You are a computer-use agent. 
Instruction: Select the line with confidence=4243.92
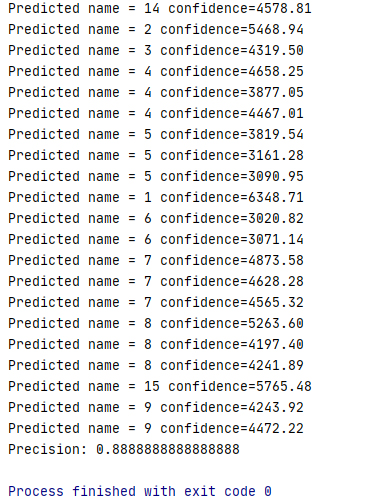click(x=156, y=407)
